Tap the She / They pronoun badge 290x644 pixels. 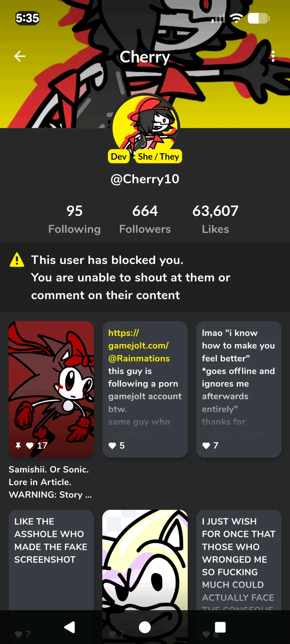(158, 157)
